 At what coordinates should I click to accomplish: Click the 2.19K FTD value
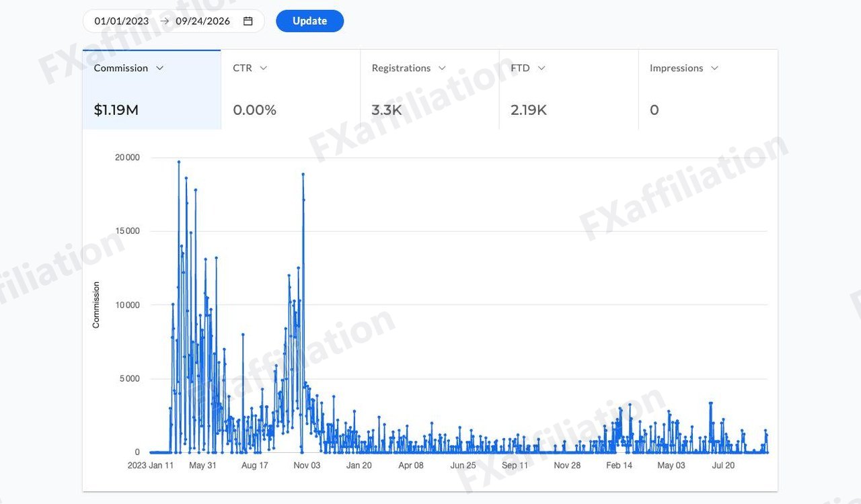point(529,110)
